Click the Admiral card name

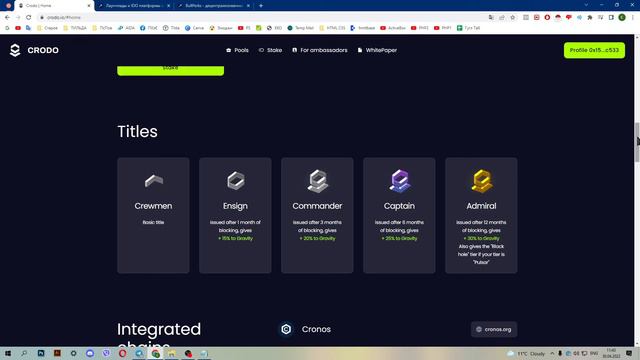[481, 206]
